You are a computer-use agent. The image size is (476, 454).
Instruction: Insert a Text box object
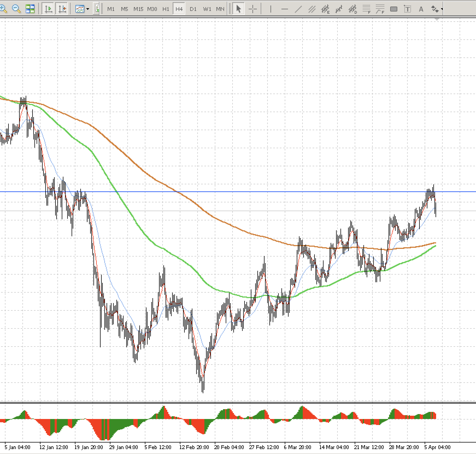click(407, 9)
